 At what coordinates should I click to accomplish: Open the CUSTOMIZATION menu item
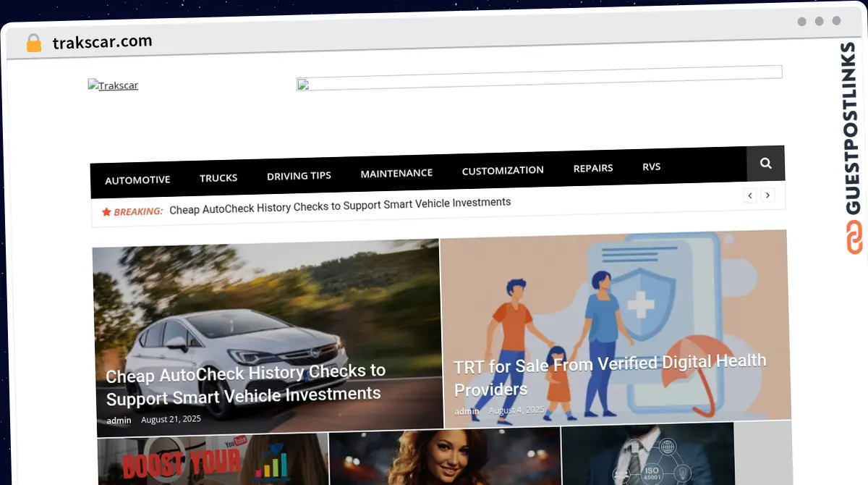click(x=503, y=170)
